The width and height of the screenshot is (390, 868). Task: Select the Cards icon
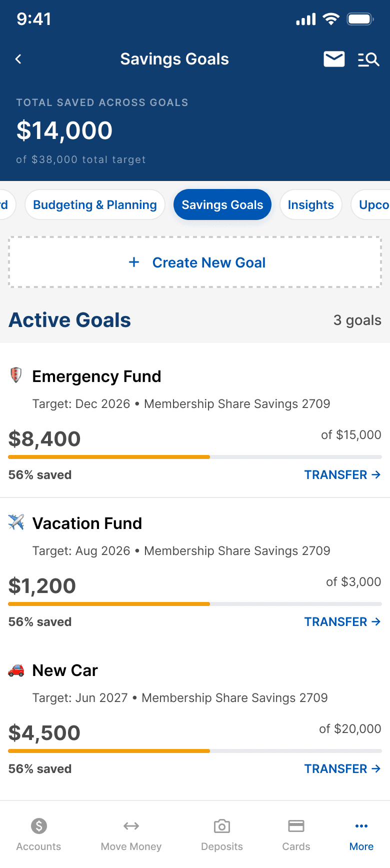pos(296,826)
